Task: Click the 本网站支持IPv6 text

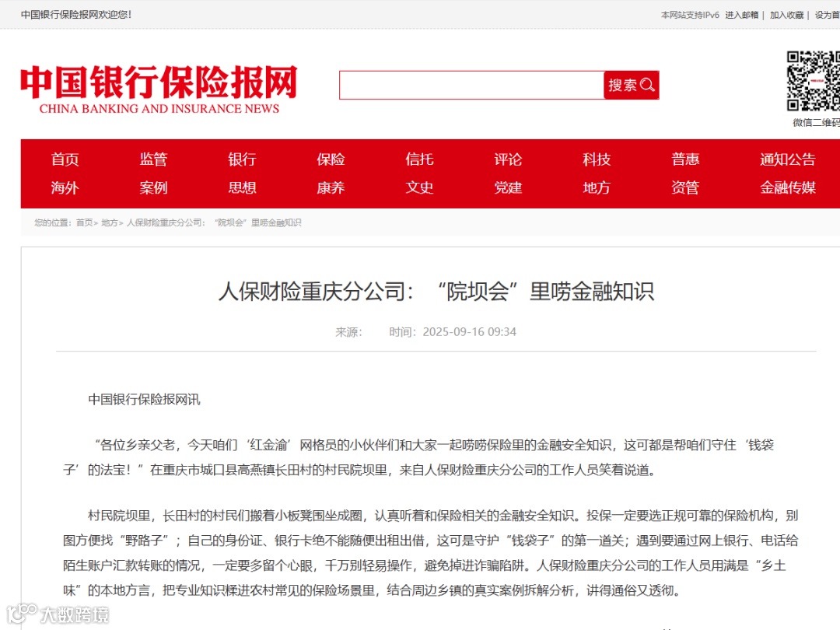Action: click(x=690, y=15)
